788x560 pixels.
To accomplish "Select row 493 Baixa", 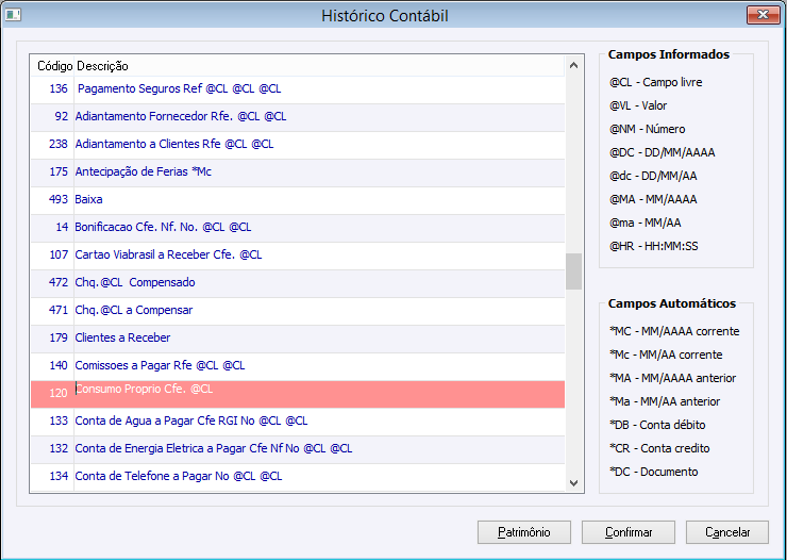I will [x=298, y=200].
